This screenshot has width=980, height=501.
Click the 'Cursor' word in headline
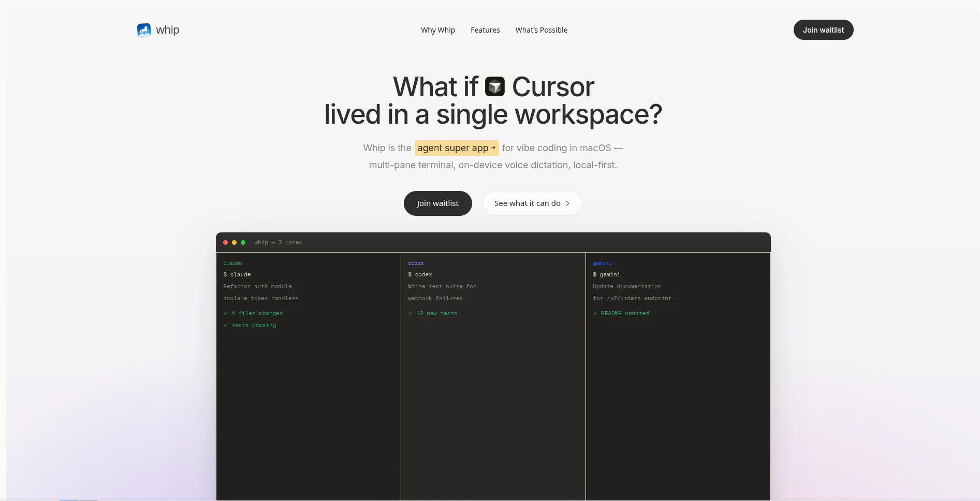[553, 86]
